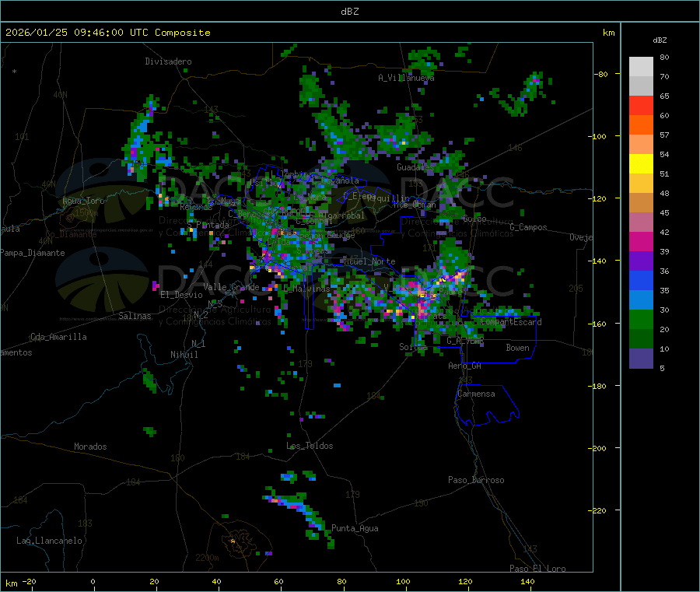Viewport: 700px width, 592px height.
Task: Select the red 60-65 dBZ legend swatch
Action: (641, 105)
